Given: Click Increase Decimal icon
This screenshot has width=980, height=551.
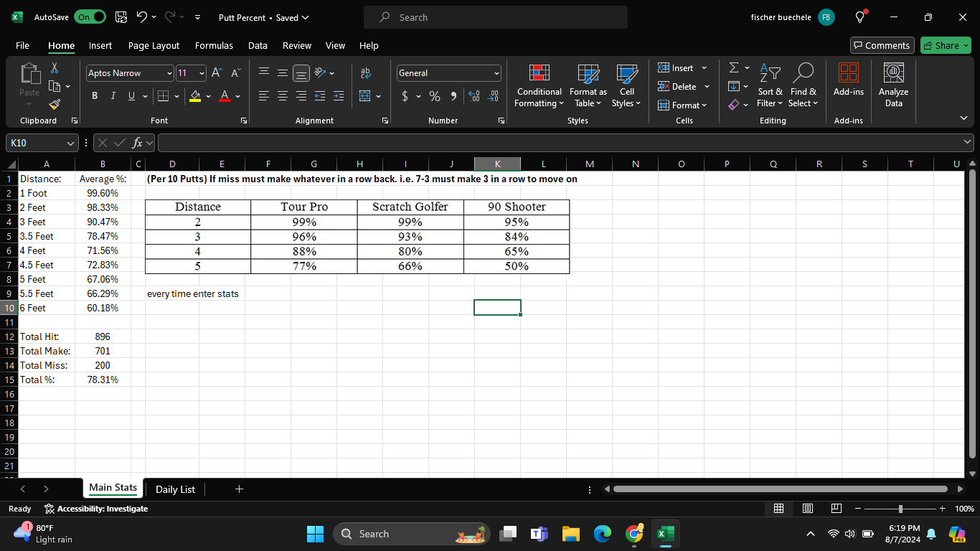Looking at the screenshot, I should tap(473, 95).
